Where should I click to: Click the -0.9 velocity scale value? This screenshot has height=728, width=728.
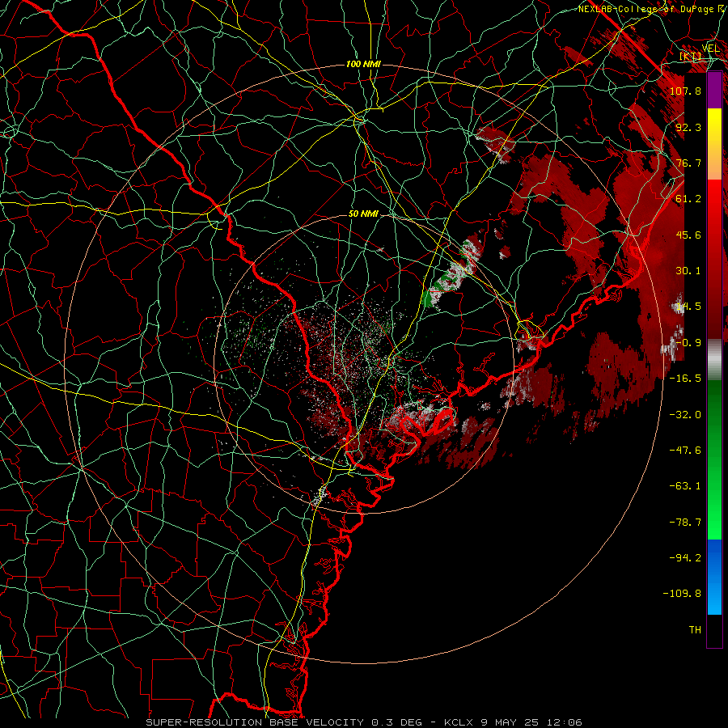[688, 343]
